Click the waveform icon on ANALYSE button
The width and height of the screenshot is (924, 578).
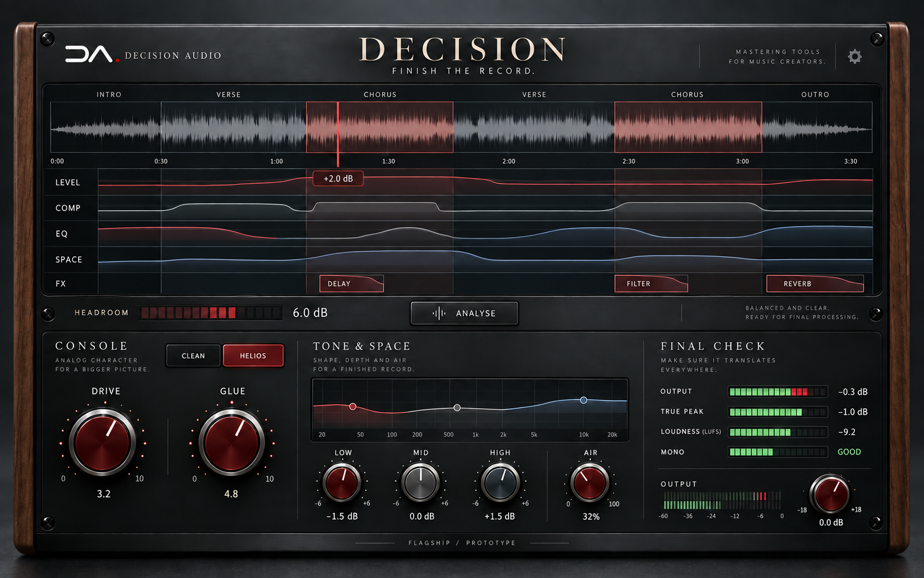click(x=439, y=313)
